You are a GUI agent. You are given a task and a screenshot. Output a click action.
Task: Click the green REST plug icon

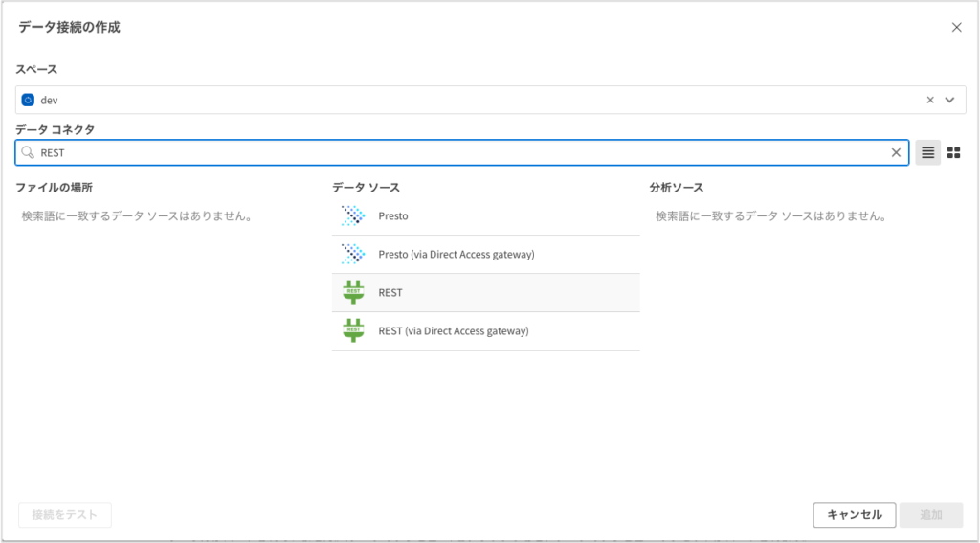pos(353,292)
